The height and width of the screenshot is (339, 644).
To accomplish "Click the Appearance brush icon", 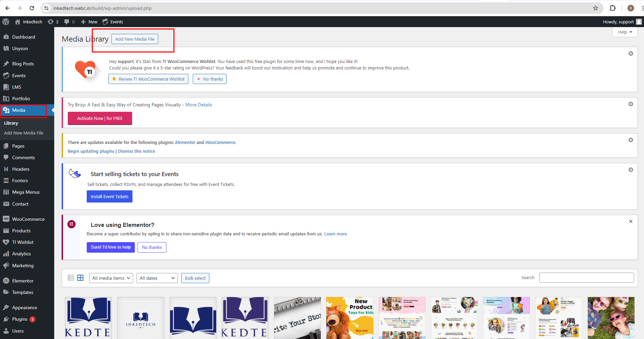I will 6,308.
